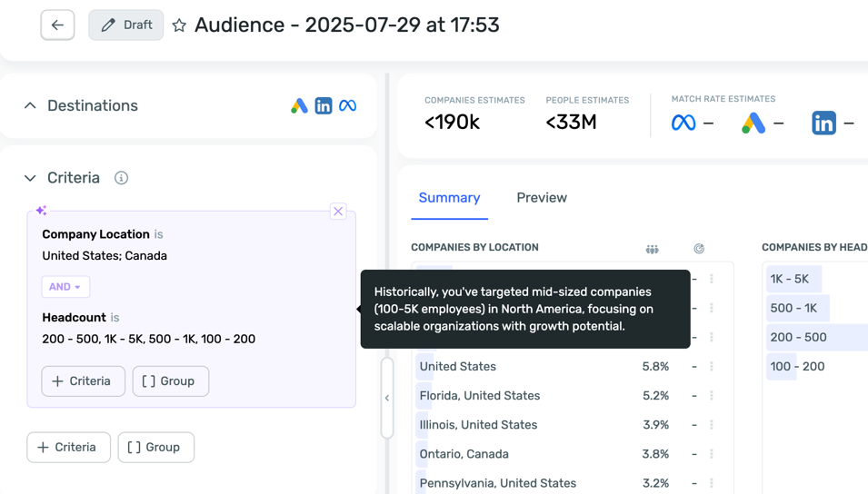Select the 200 - 500 headcount bar
This screenshot has width=868, height=494.
coord(798,337)
